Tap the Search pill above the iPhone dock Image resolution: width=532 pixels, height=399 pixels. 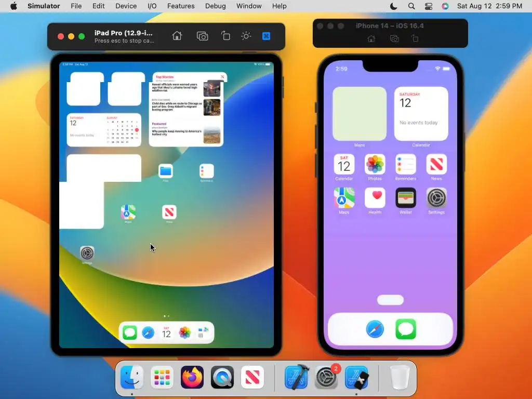[x=391, y=300]
